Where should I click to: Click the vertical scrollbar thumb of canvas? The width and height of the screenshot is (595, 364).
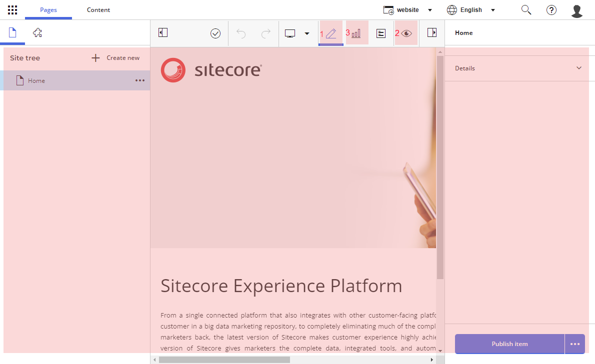440,167
